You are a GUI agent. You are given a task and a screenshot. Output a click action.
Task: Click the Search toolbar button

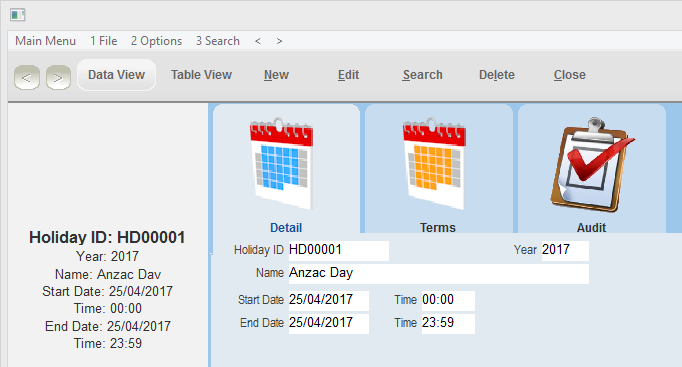(422, 75)
